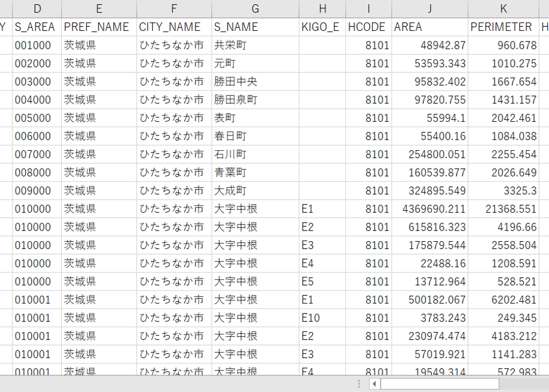This screenshot has width=549, height=392.
Task: Select AREA value 3783.243
Action: pyautogui.click(x=430, y=318)
